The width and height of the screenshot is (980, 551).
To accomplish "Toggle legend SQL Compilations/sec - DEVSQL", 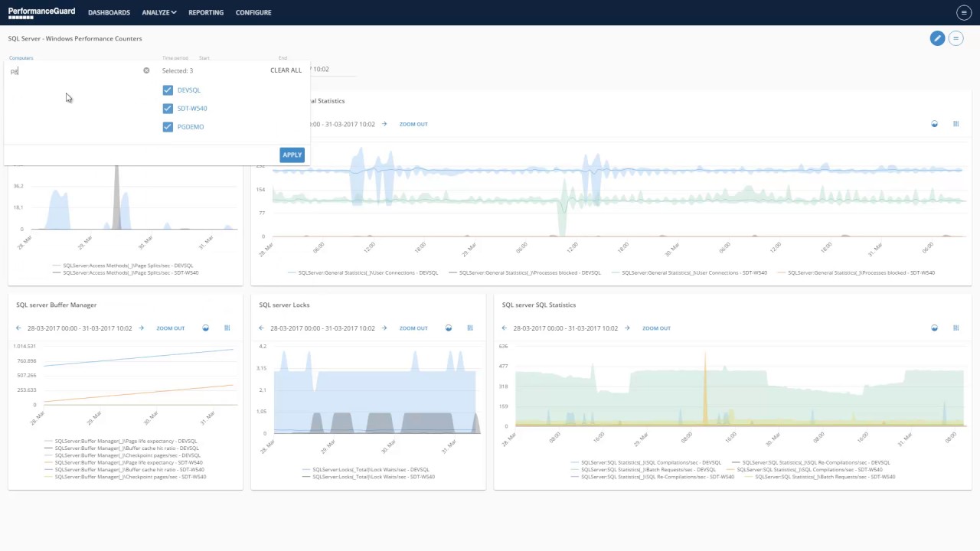I will click(646, 463).
